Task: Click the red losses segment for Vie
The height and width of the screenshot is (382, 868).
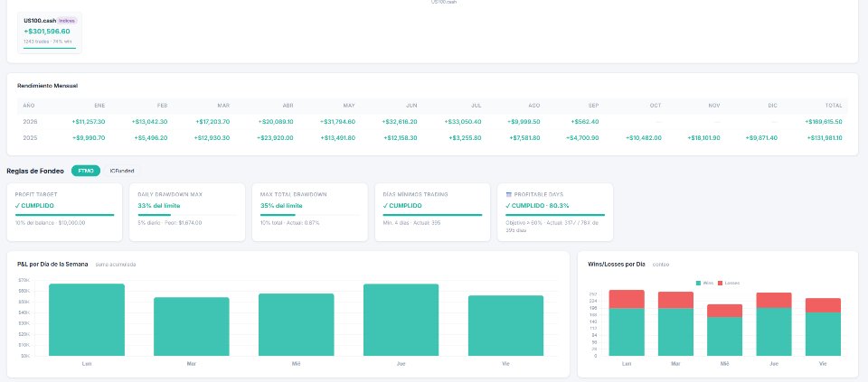Action: click(x=823, y=305)
